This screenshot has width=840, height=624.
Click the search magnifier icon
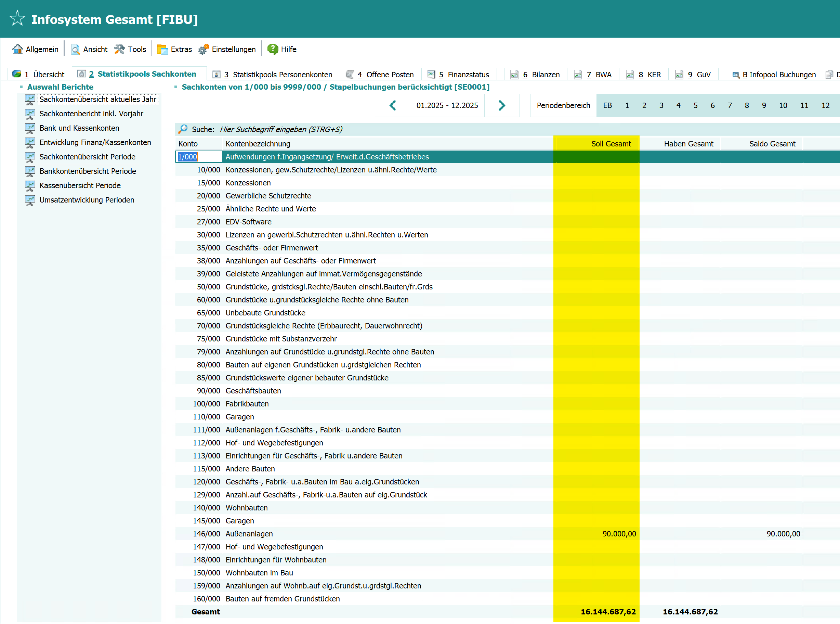coord(183,129)
